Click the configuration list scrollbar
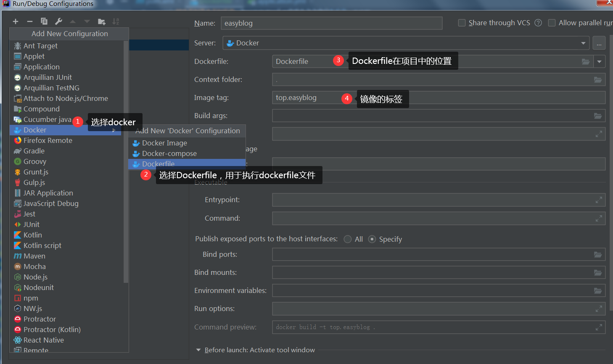 click(x=126, y=161)
